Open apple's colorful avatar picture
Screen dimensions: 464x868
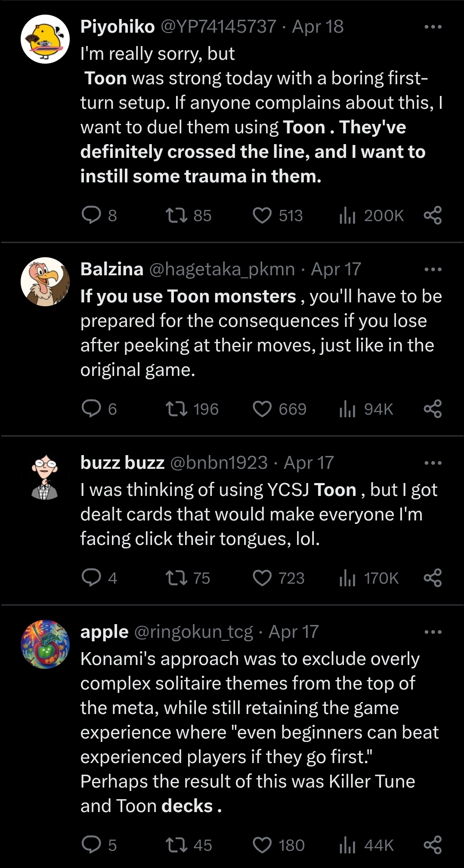pos(45,644)
